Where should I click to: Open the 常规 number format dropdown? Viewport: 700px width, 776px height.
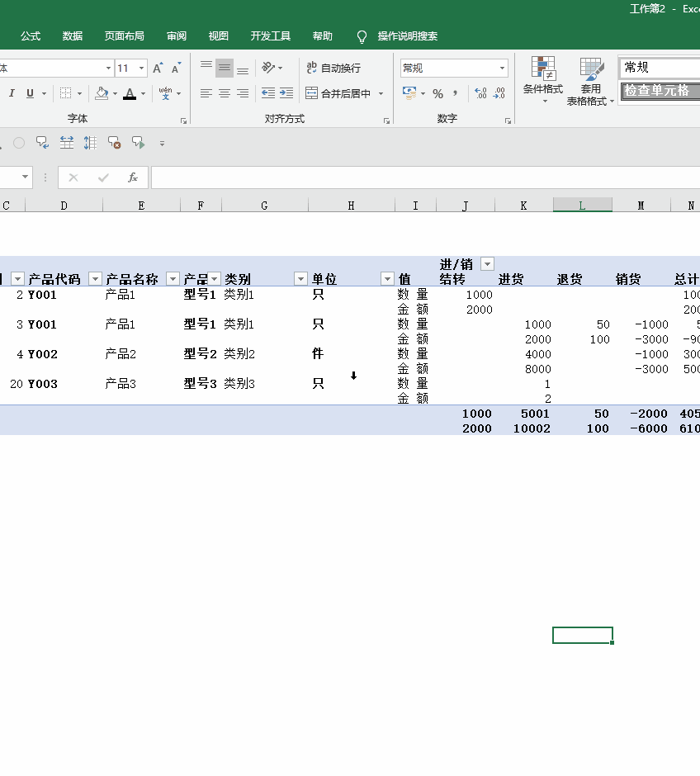(502, 69)
